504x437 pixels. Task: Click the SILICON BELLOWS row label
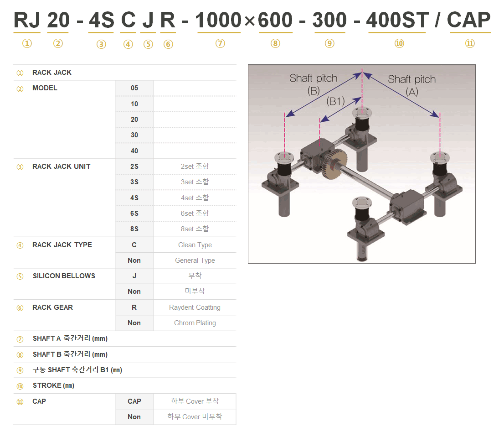pyautogui.click(x=64, y=276)
